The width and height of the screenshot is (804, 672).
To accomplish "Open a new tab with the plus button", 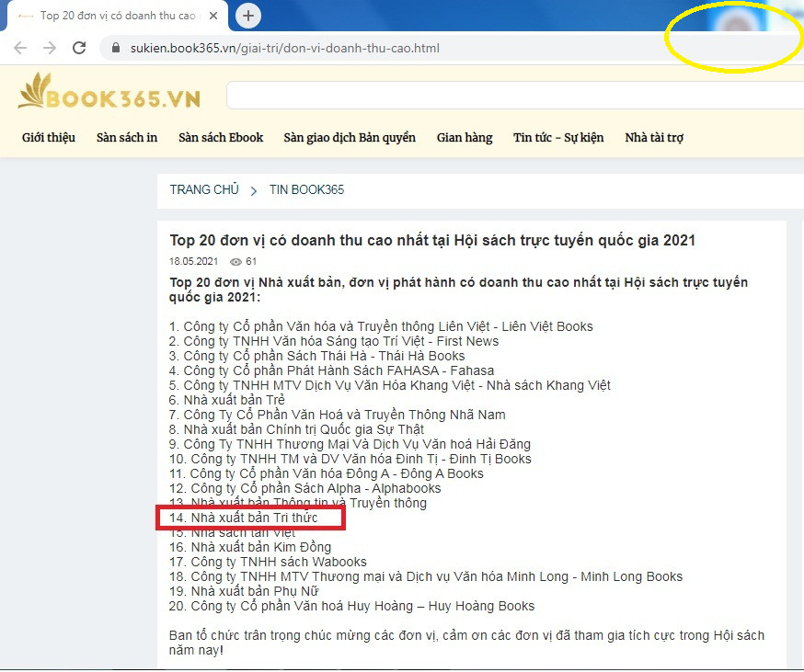I will click(x=248, y=16).
